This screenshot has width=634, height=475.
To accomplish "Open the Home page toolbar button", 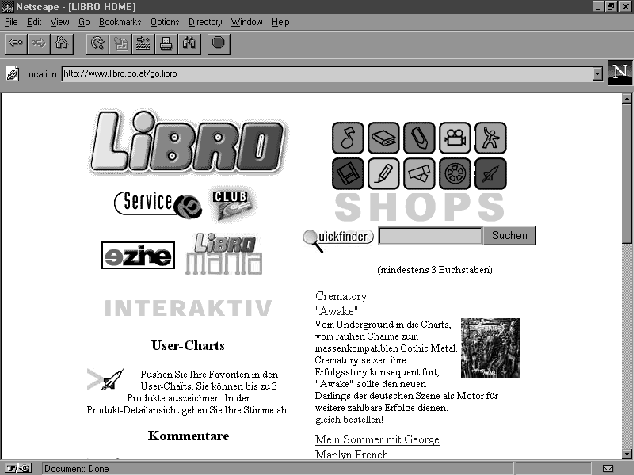I will coord(62,44).
